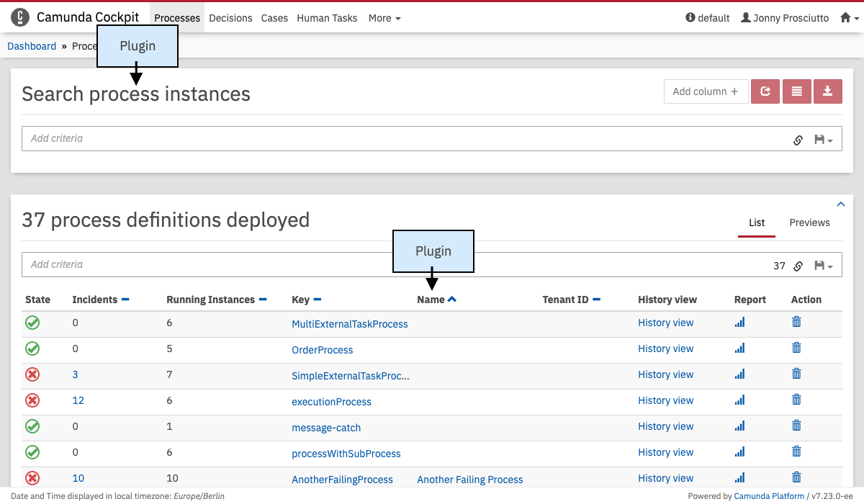Sort by the Name column header
Viewport: 864px width, 504px height.
(431, 300)
